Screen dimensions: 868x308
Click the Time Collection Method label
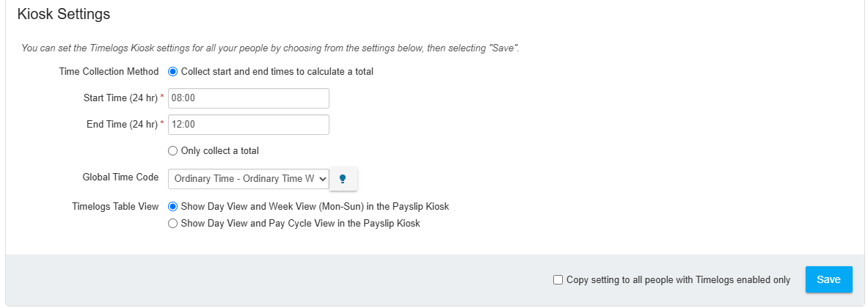tap(109, 71)
